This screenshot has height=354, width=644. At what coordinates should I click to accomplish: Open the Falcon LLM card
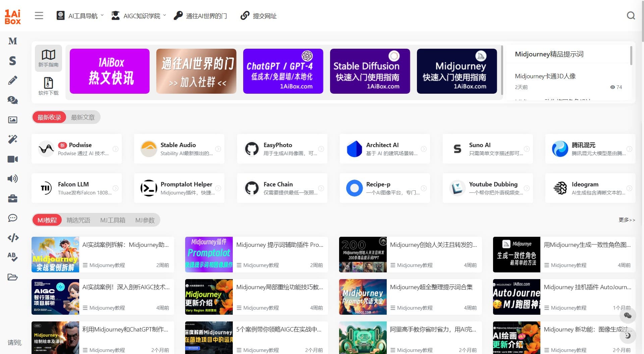point(76,188)
